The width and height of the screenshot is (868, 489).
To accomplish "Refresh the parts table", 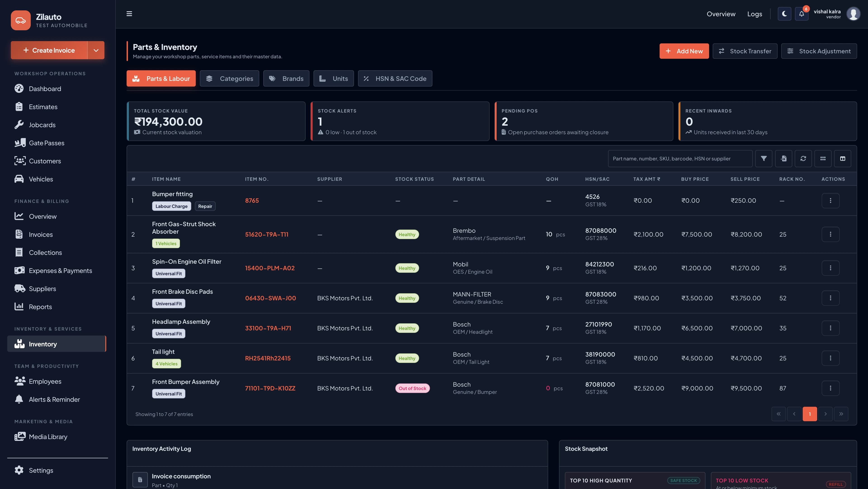I will coord(803,159).
